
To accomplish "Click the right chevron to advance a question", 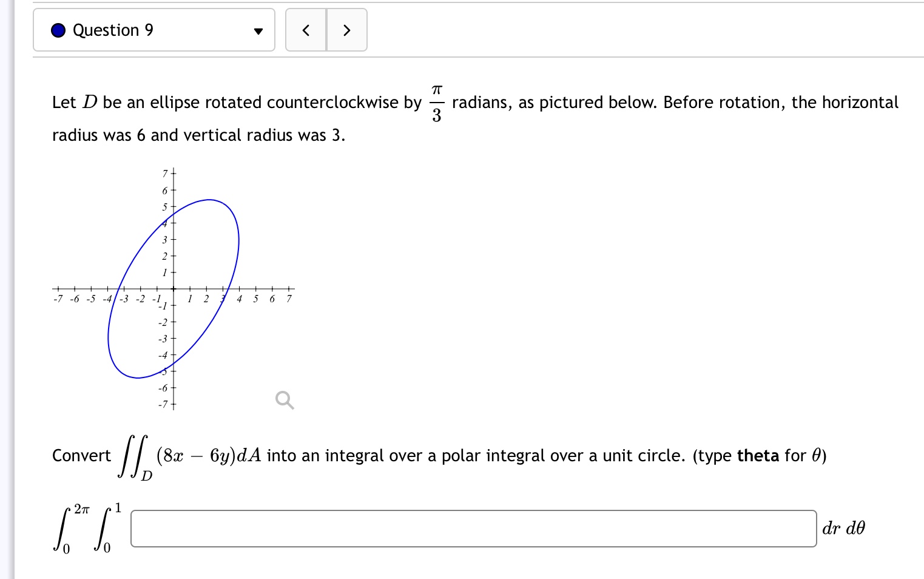I will [346, 29].
